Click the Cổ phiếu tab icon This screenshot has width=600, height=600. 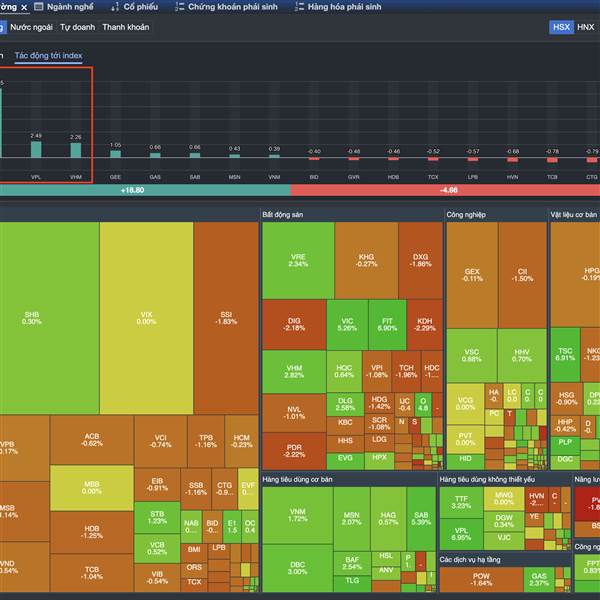tap(115, 7)
